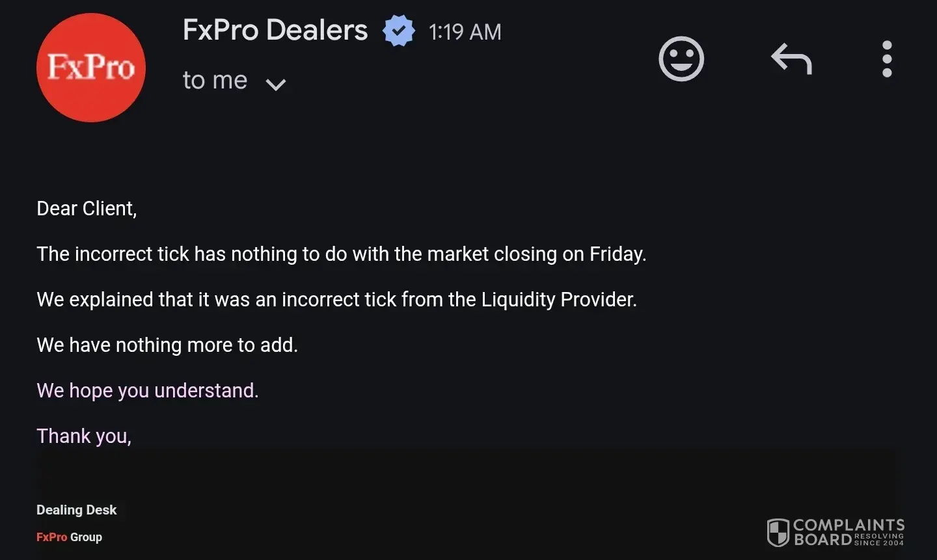Click the Complaints Board shield logo
Image resolution: width=937 pixels, height=560 pixels.
778,533
